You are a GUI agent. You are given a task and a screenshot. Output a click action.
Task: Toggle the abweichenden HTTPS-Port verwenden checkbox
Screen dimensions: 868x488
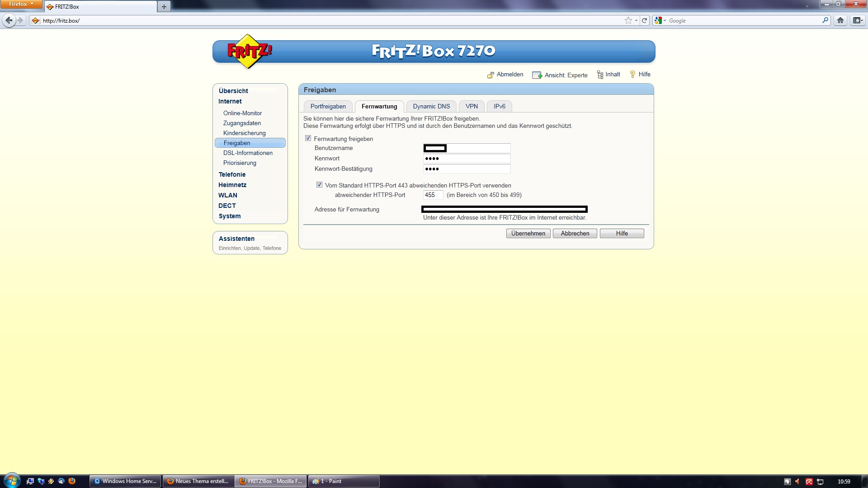tap(319, 185)
